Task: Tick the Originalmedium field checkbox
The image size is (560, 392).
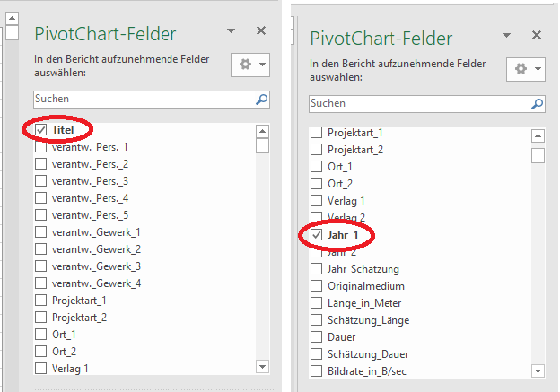Action: point(316,286)
